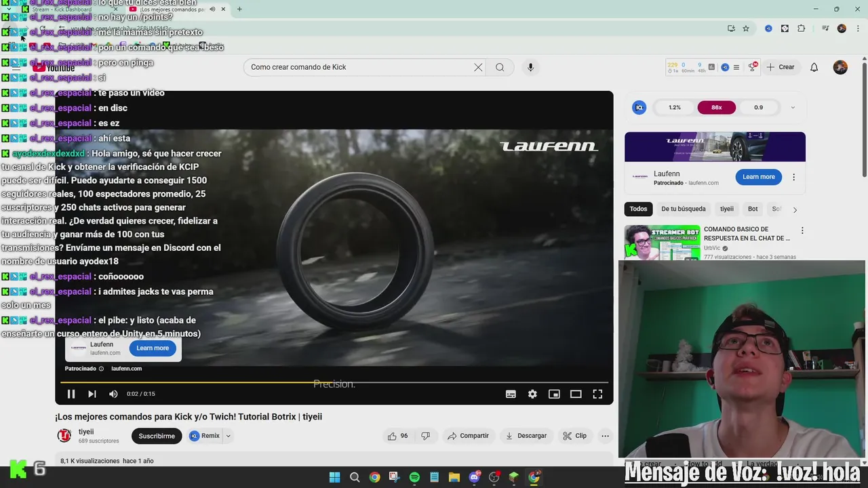
Task: Open OBS Studio from taskbar
Action: [x=494, y=477]
